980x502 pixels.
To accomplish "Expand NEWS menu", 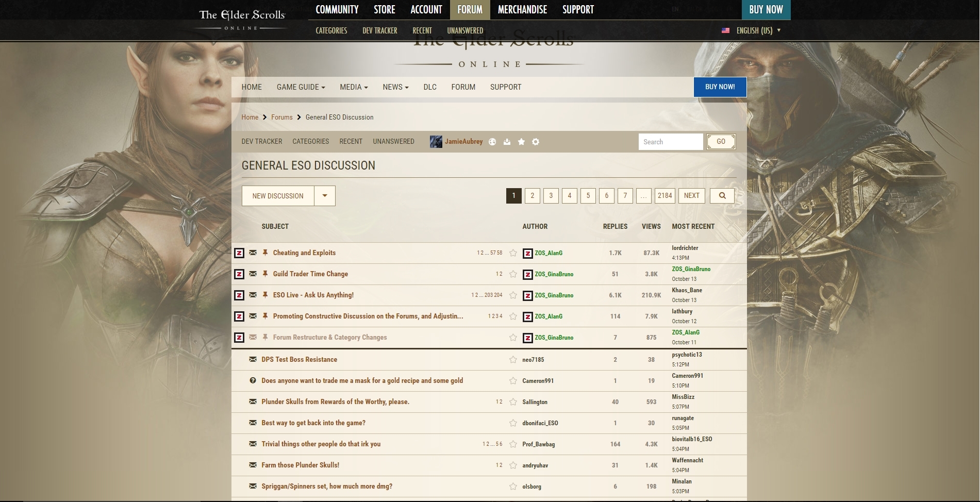I will 395,87.
